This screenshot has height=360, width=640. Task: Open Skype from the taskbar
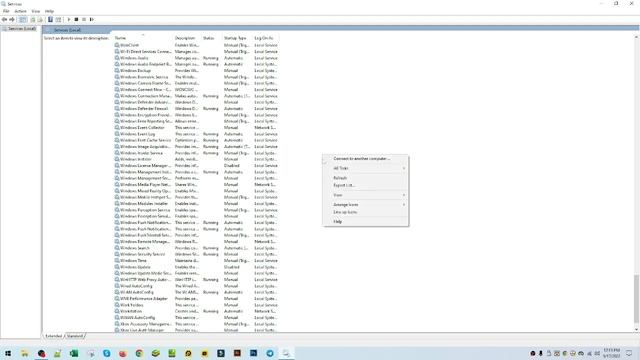pyautogui.click(x=107, y=353)
